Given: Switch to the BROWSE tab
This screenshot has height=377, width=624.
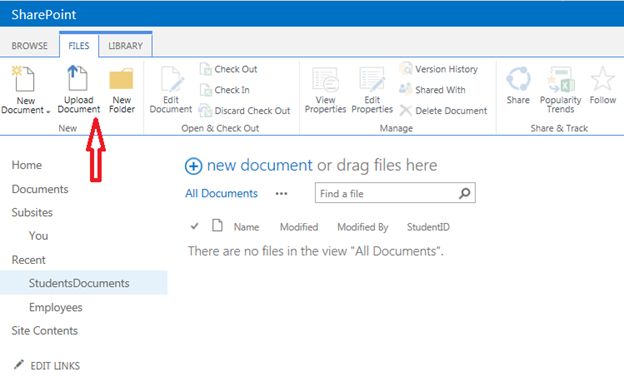Looking at the screenshot, I should point(29,46).
